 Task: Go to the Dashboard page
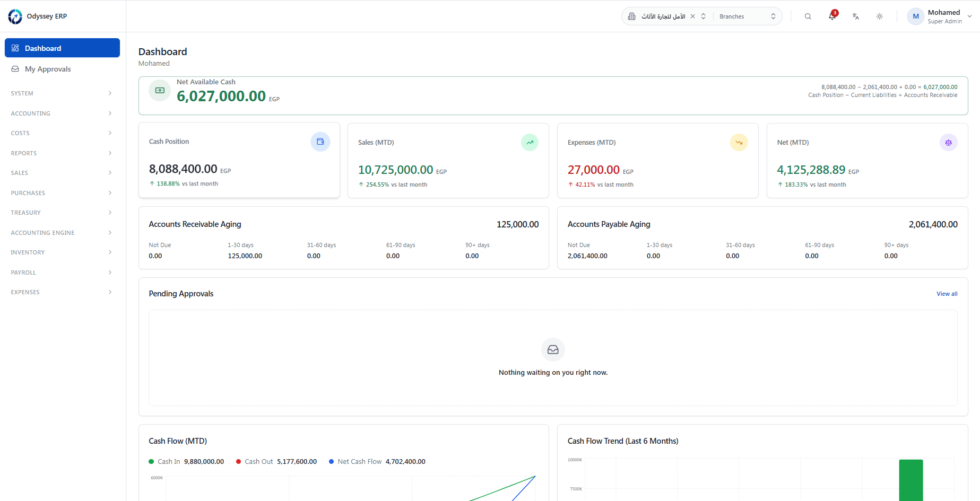pyautogui.click(x=62, y=48)
